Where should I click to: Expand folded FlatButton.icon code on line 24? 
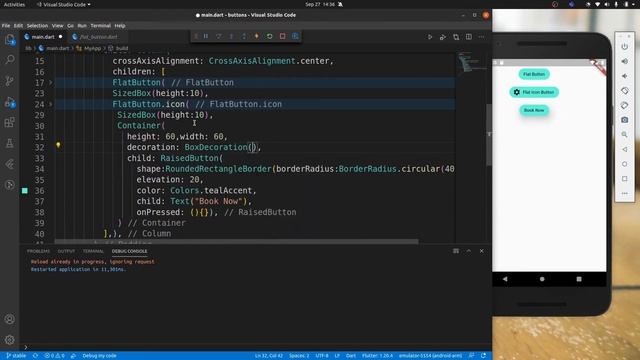pyautogui.click(x=51, y=104)
